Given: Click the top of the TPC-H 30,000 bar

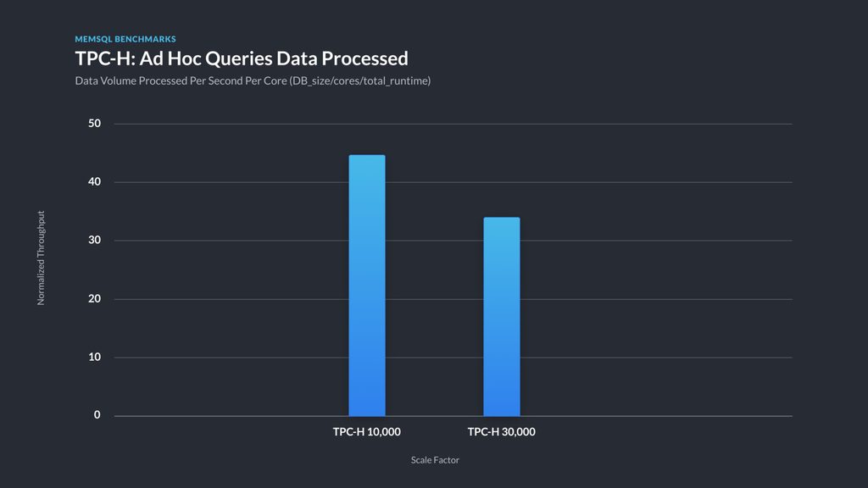Looking at the screenshot, I should point(502,219).
